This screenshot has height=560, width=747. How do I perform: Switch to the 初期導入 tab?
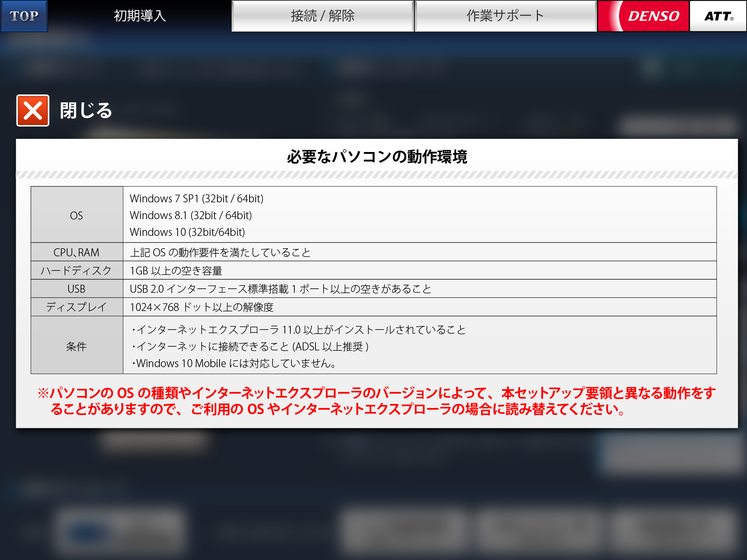tap(140, 16)
